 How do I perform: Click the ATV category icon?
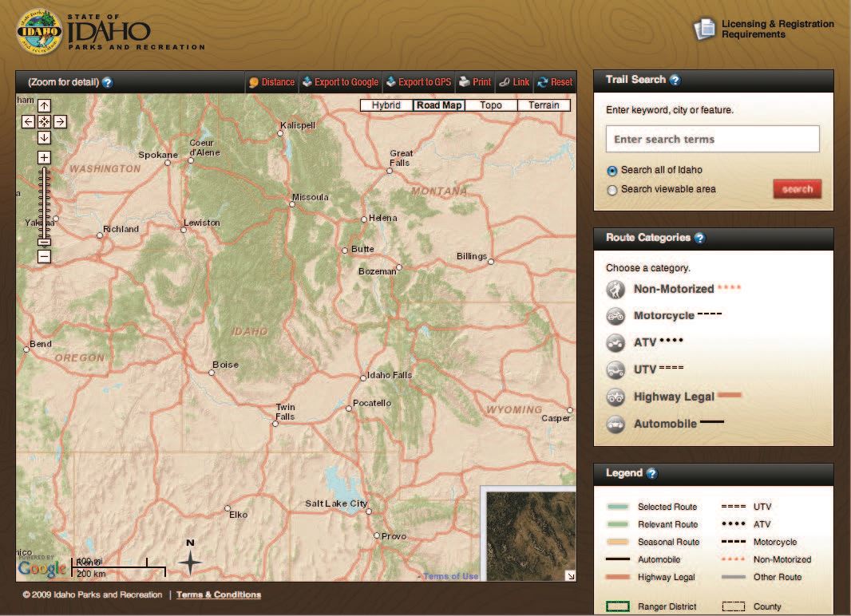click(x=615, y=343)
